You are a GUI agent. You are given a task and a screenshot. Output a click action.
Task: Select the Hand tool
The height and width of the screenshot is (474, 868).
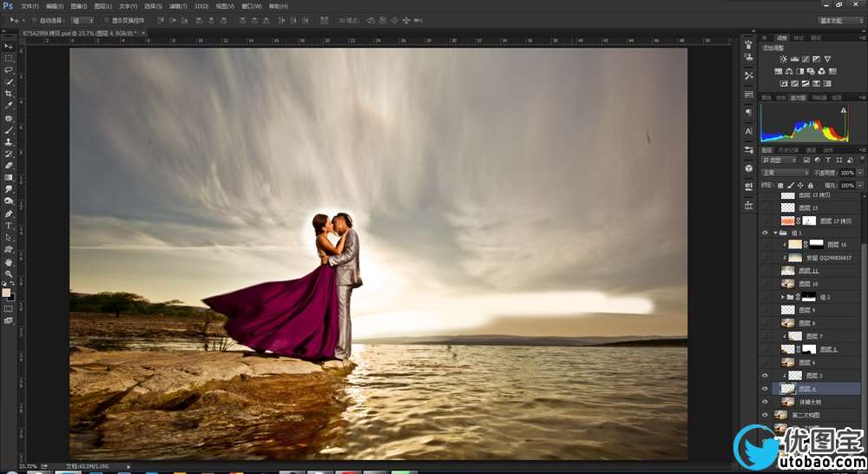pos(9,262)
